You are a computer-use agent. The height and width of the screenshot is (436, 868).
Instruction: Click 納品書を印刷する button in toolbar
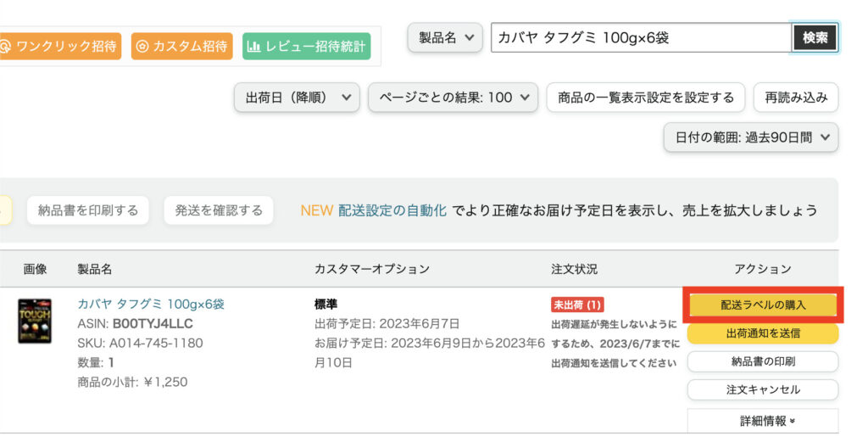coord(88,210)
